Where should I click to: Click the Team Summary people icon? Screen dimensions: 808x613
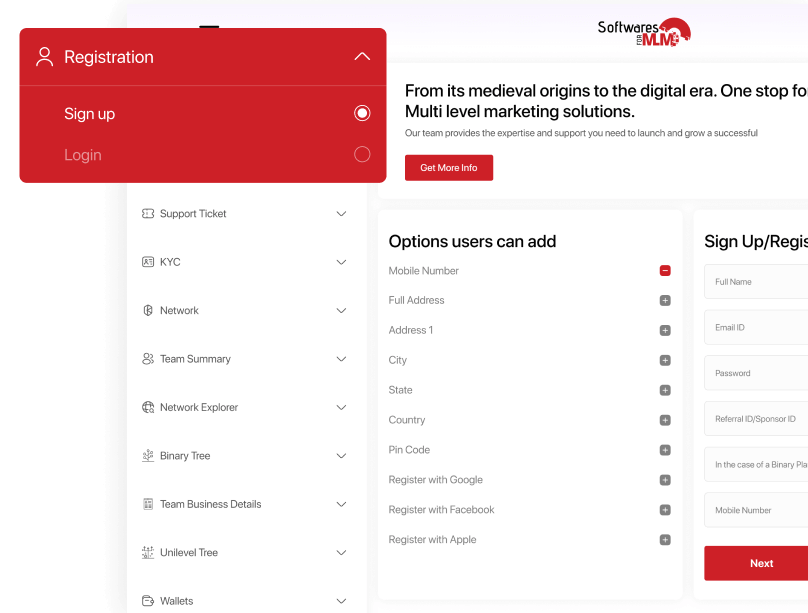148,359
